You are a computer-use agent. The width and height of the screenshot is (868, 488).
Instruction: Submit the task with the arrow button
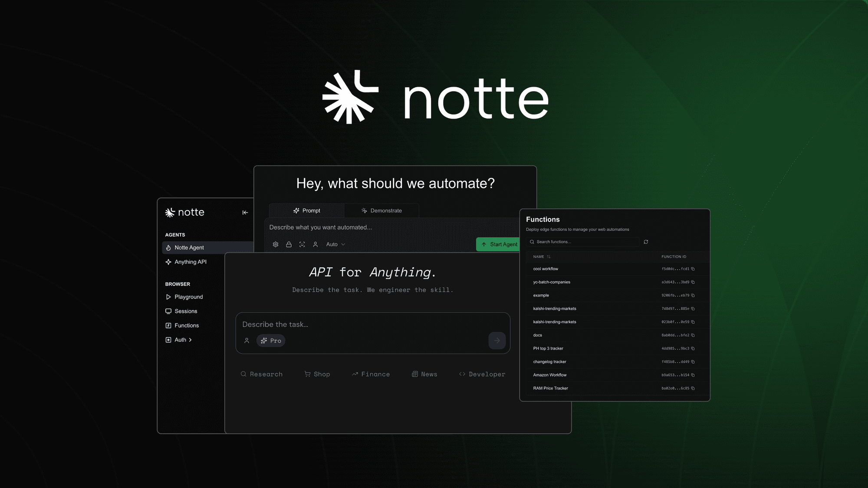pos(497,341)
